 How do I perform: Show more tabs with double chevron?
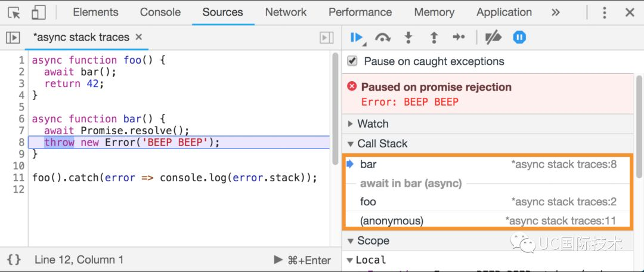tap(556, 13)
